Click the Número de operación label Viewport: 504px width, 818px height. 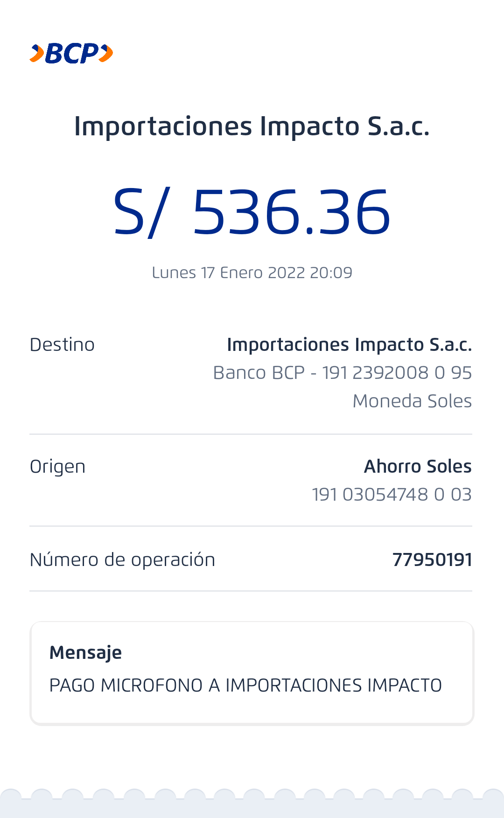coord(122,560)
